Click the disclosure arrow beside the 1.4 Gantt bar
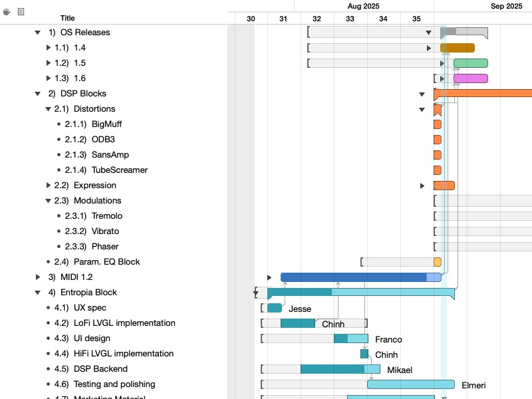This screenshot has width=532, height=399. pyautogui.click(x=429, y=48)
